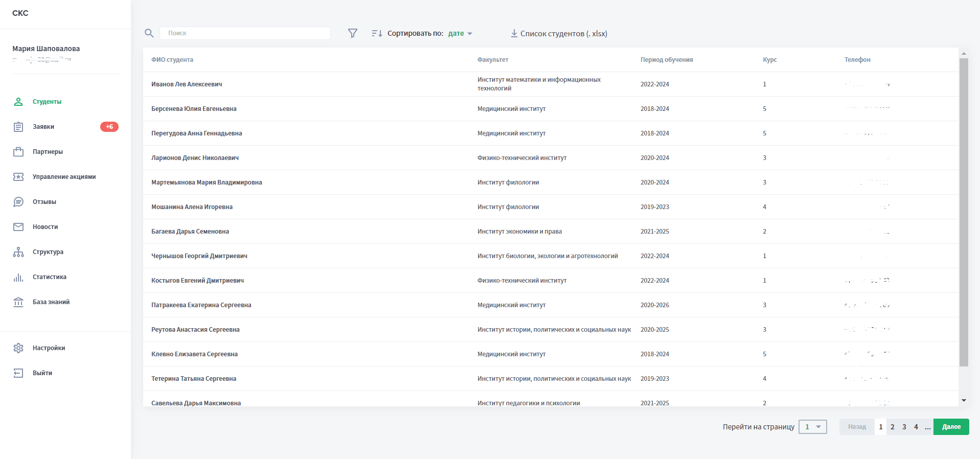Open Partners briefcase icon in sidebar
The width and height of the screenshot is (980, 459).
tap(18, 152)
